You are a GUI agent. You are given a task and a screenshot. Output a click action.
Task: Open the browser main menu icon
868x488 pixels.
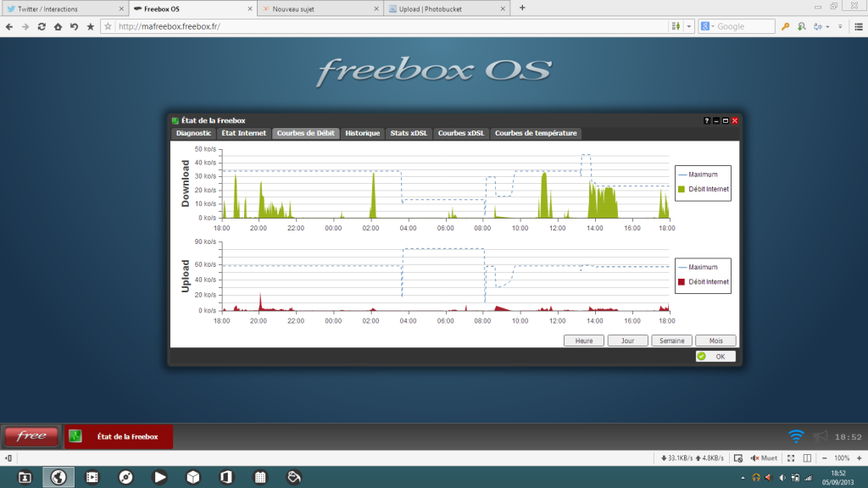click(x=859, y=26)
